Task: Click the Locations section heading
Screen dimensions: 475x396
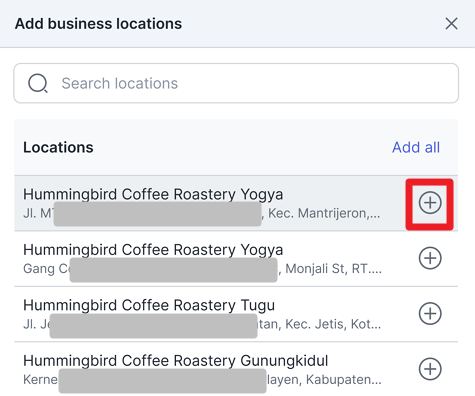Action: (x=58, y=147)
